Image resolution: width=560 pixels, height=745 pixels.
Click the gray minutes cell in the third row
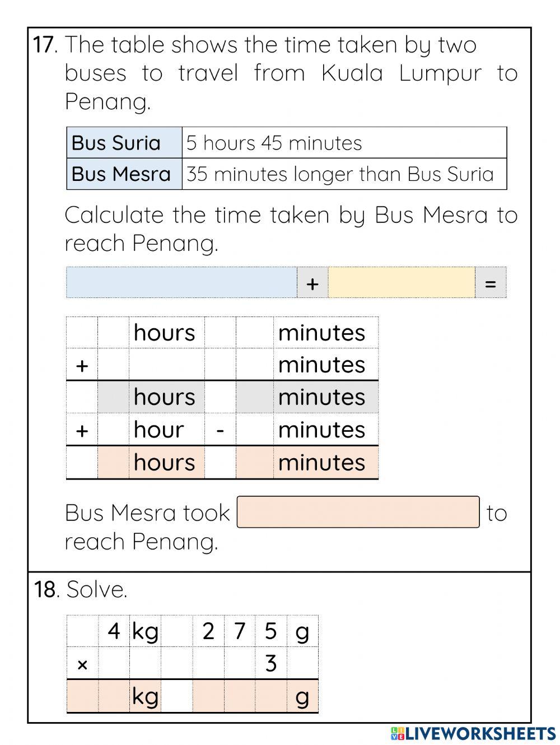point(255,397)
